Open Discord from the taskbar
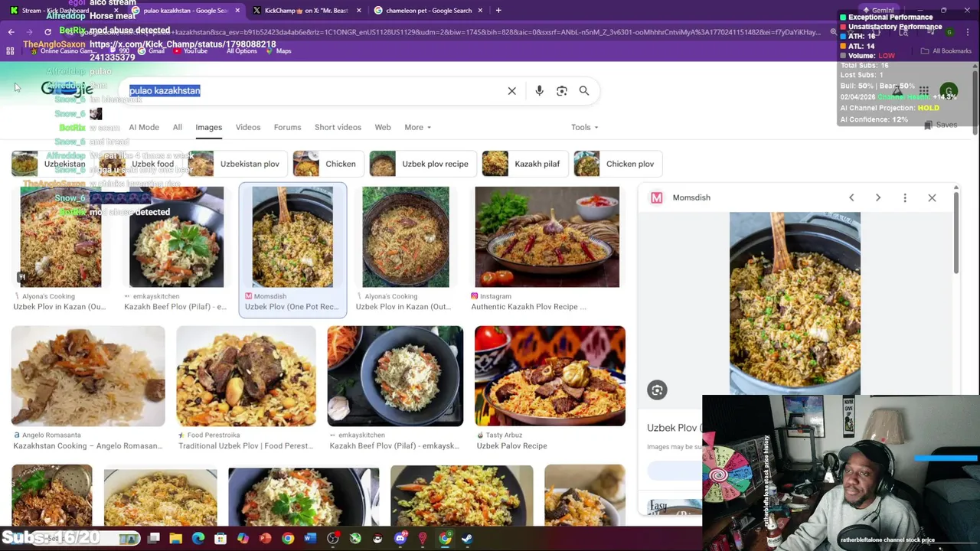 pyautogui.click(x=400, y=539)
